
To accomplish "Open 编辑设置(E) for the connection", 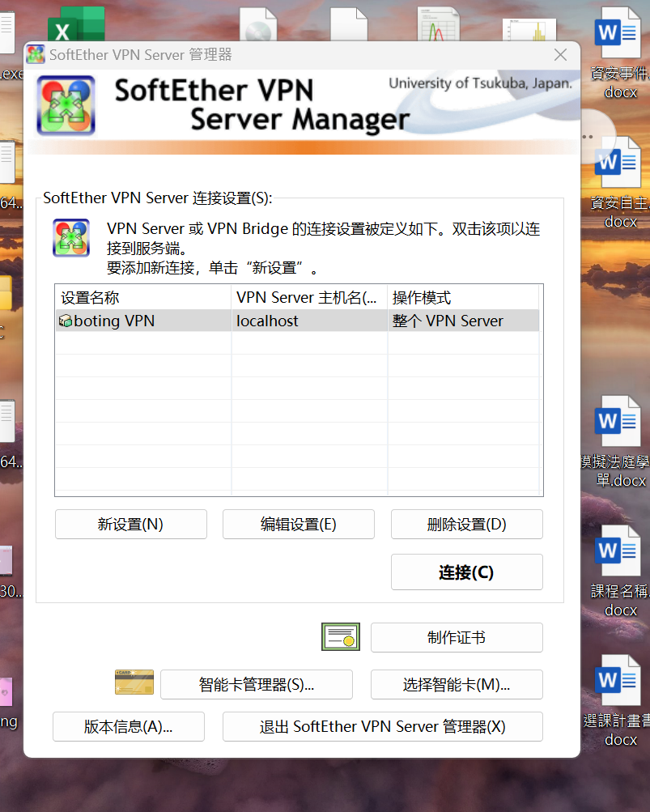I will [x=299, y=524].
